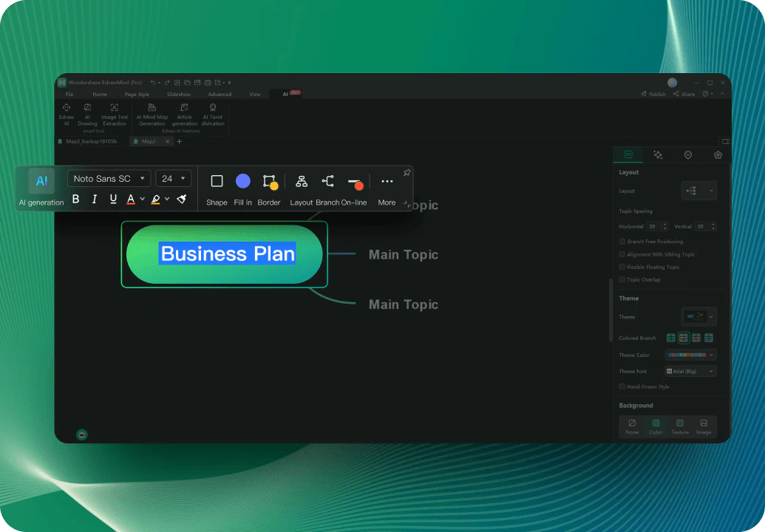Open Help dropdown next to Share
Image resolution: width=765 pixels, height=532 pixels.
pos(707,94)
